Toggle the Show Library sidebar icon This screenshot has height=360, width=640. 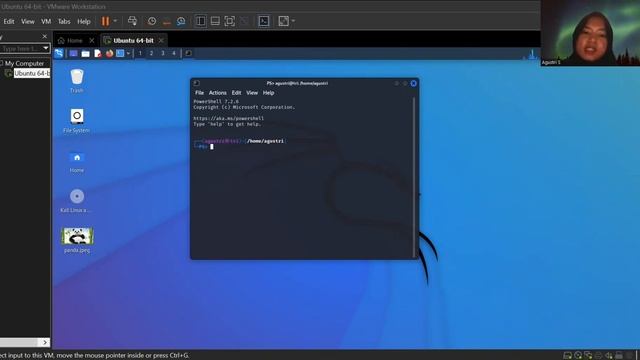pyautogui.click(x=200, y=21)
